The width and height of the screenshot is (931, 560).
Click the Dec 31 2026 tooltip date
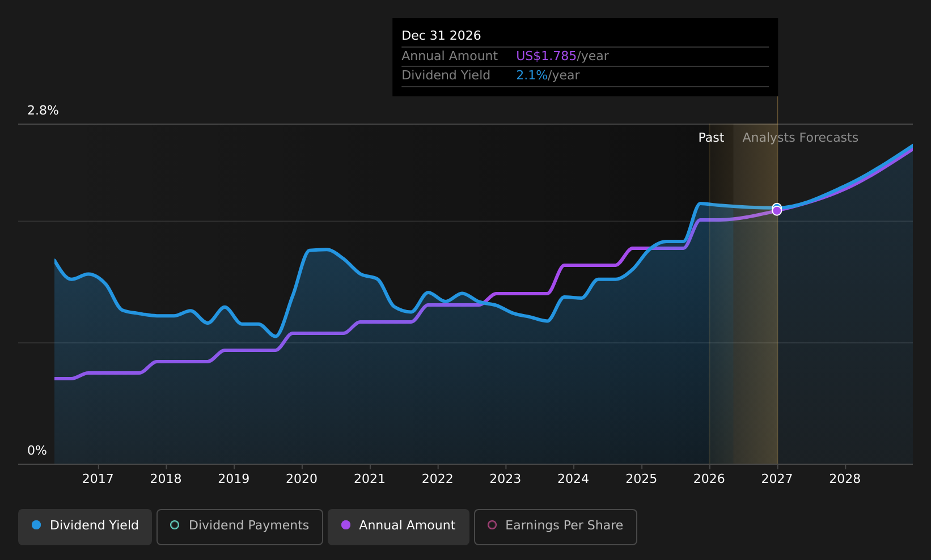pos(441,36)
